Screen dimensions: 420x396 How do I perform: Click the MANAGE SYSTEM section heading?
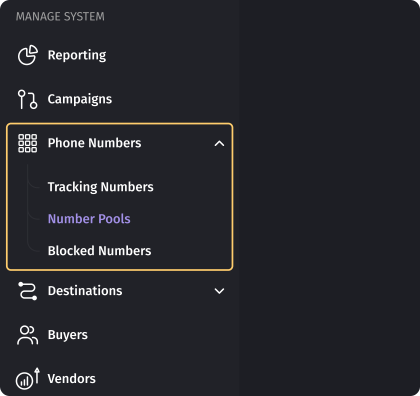[x=60, y=16]
